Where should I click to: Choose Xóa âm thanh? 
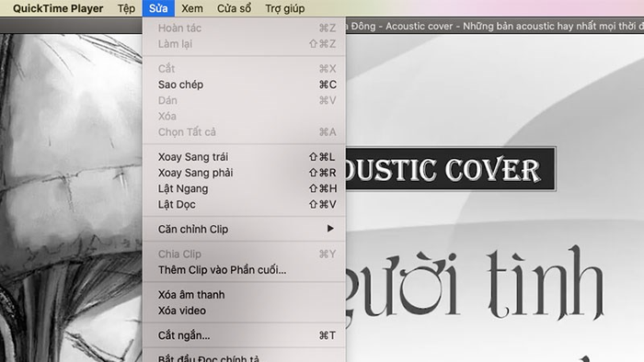[244, 294]
